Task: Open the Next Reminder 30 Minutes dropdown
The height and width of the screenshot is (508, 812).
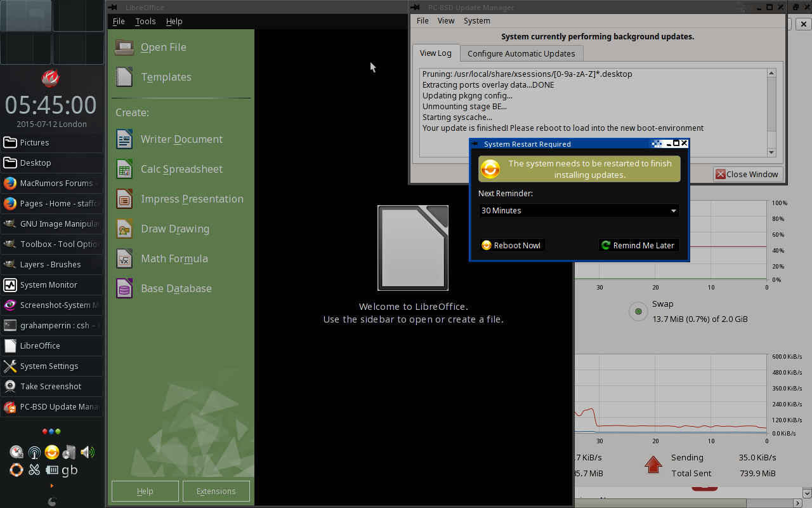Action: click(579, 211)
